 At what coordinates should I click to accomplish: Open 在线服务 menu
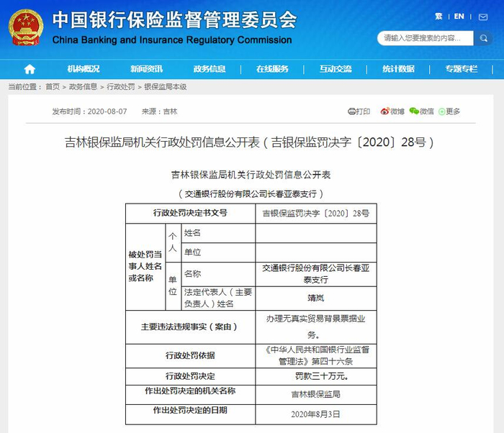(x=272, y=69)
